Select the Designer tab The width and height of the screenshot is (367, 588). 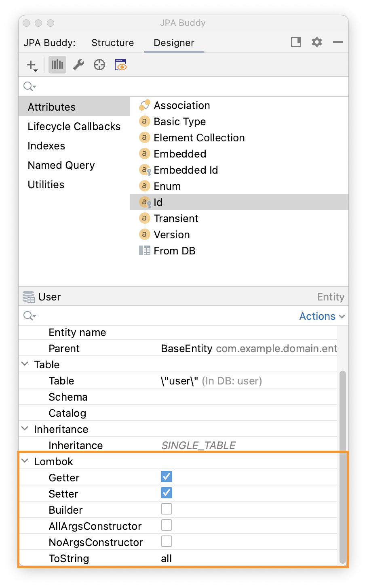pyautogui.click(x=174, y=42)
